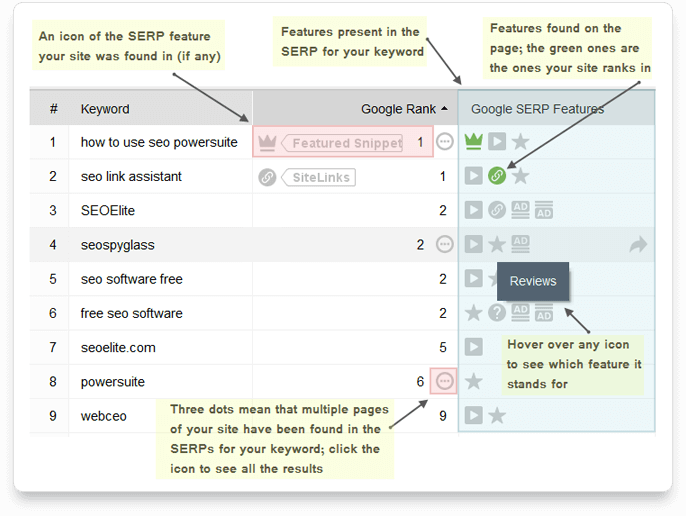The image size is (686, 516).
Task: Click the star reviews icon in the seospyglass row
Action: pyautogui.click(x=497, y=244)
